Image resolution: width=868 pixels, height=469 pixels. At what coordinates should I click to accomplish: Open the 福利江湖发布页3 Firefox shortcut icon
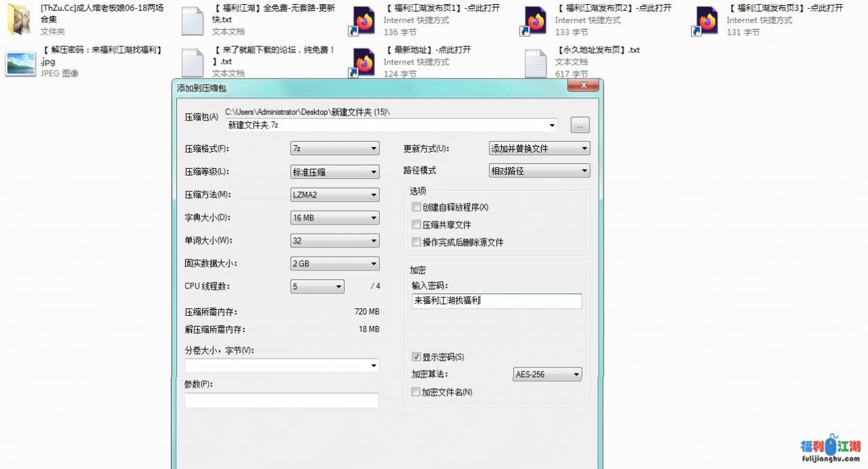coord(707,20)
